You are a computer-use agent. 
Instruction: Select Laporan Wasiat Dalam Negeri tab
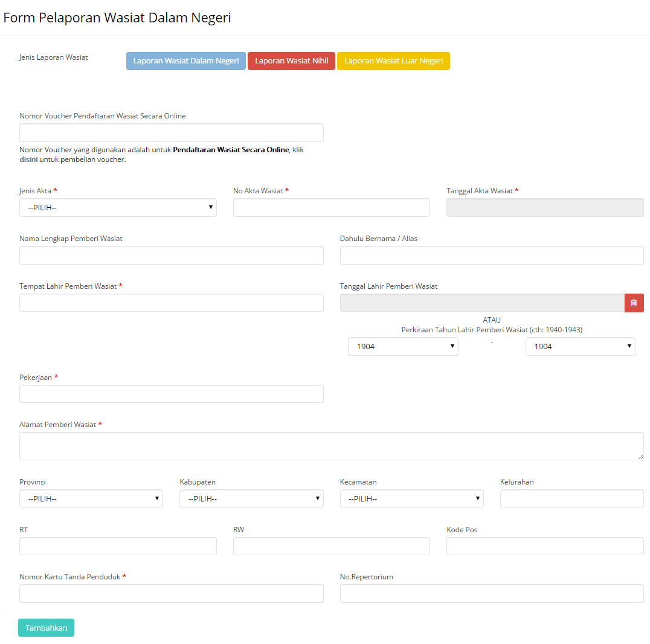pyautogui.click(x=186, y=61)
